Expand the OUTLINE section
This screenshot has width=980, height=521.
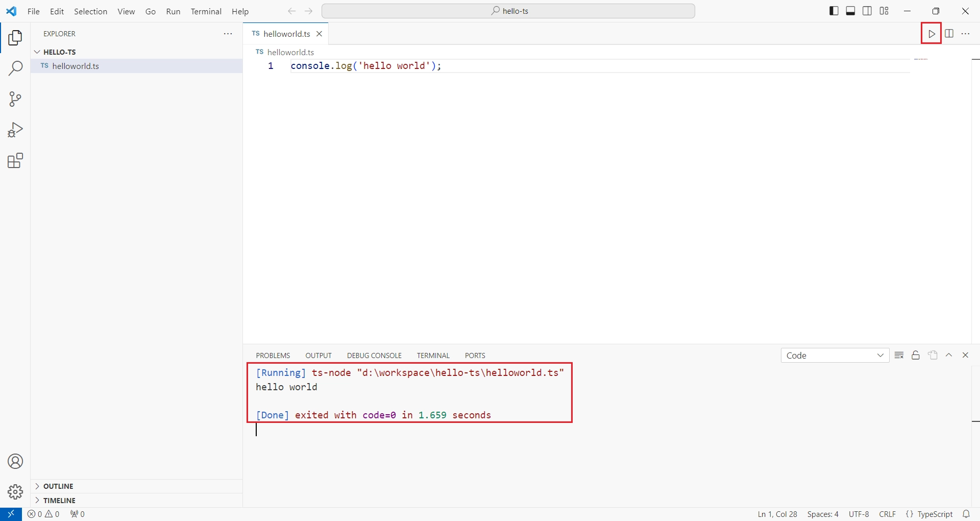coord(58,486)
